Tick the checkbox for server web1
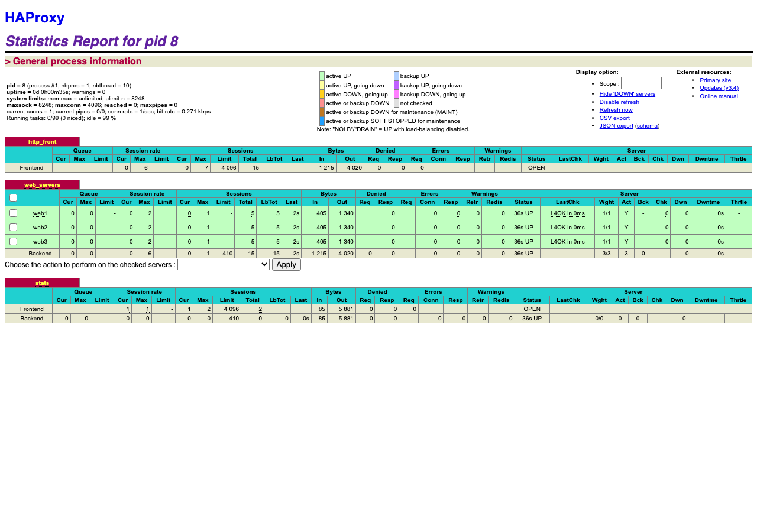Screen dimensions: 757x532 tap(13, 213)
